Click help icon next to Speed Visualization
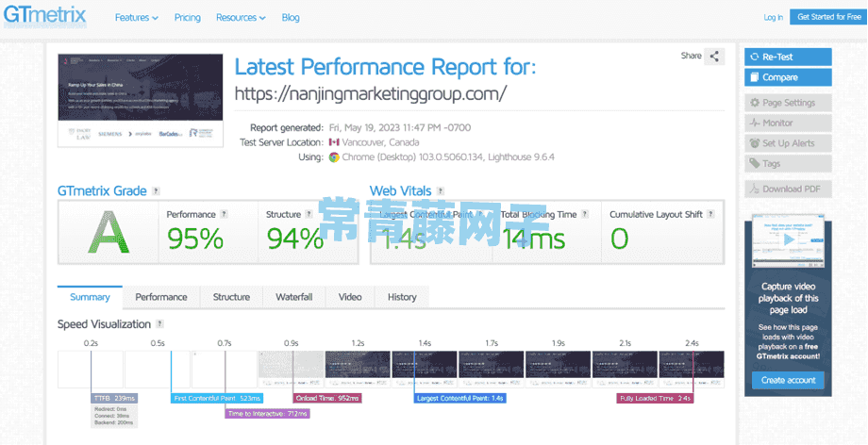This screenshot has width=868, height=445. (159, 323)
